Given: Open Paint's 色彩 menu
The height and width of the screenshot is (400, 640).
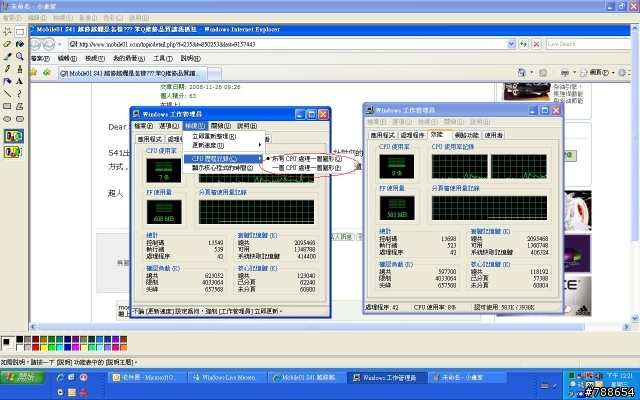Looking at the screenshot, I should pos(113,18).
